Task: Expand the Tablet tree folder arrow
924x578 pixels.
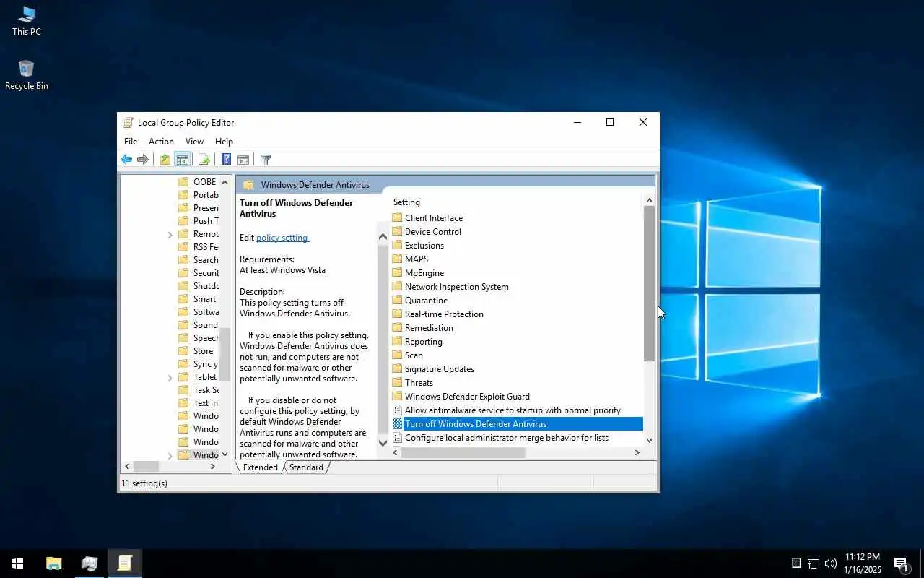Action: click(x=170, y=378)
